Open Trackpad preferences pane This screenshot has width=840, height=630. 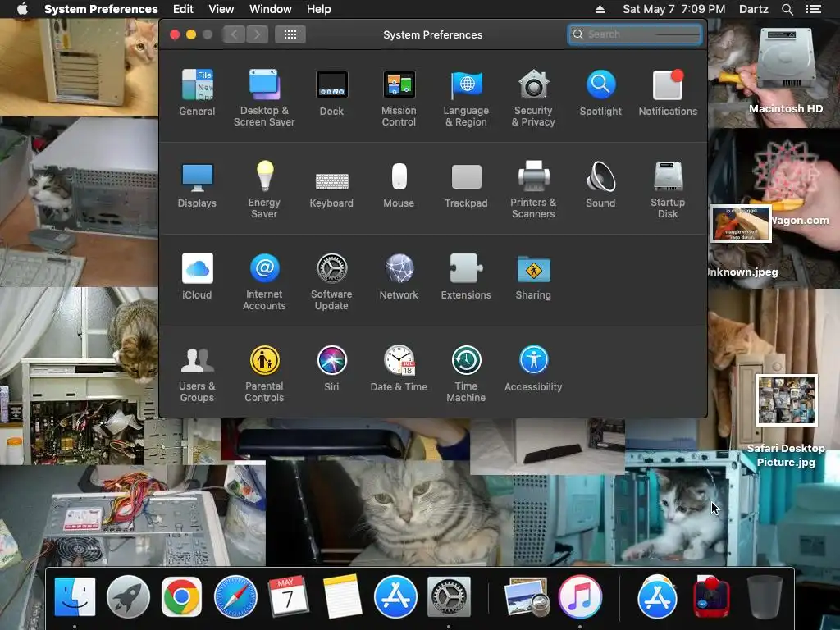466,185
